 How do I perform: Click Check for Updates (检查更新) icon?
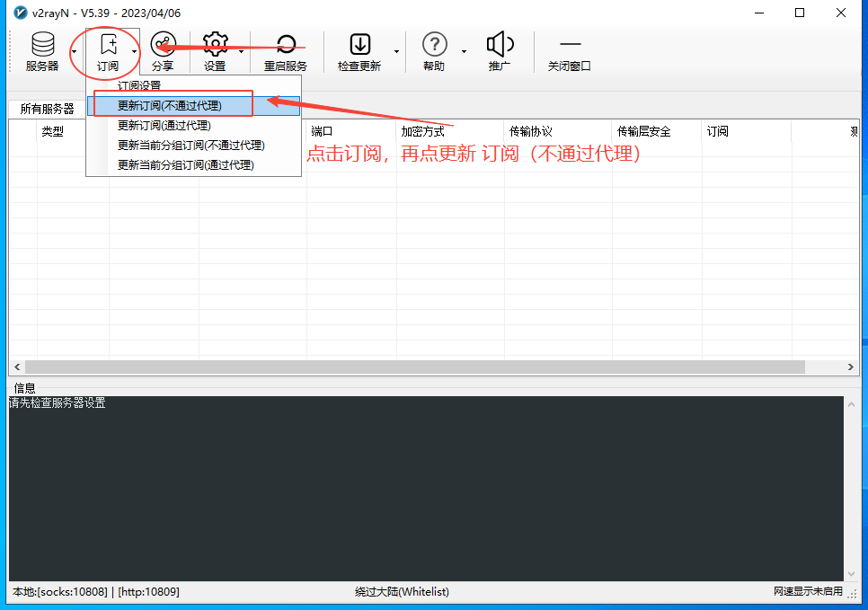click(359, 45)
